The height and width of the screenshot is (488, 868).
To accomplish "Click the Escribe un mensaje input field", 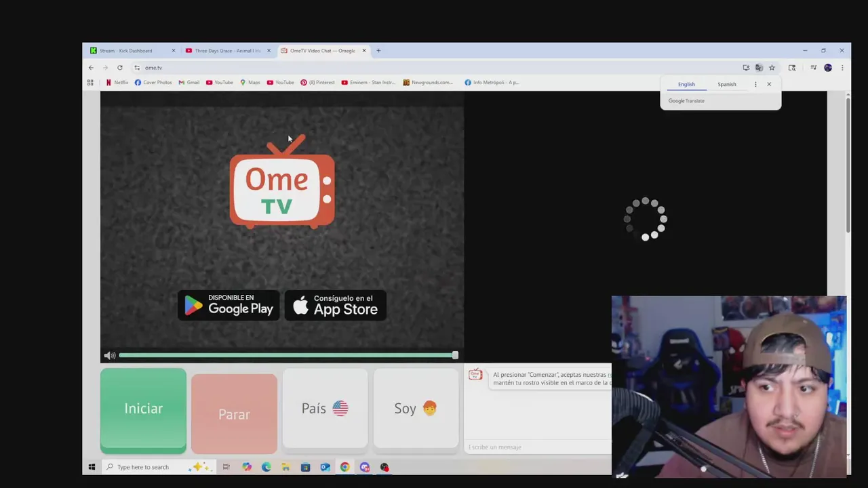I will tap(539, 447).
